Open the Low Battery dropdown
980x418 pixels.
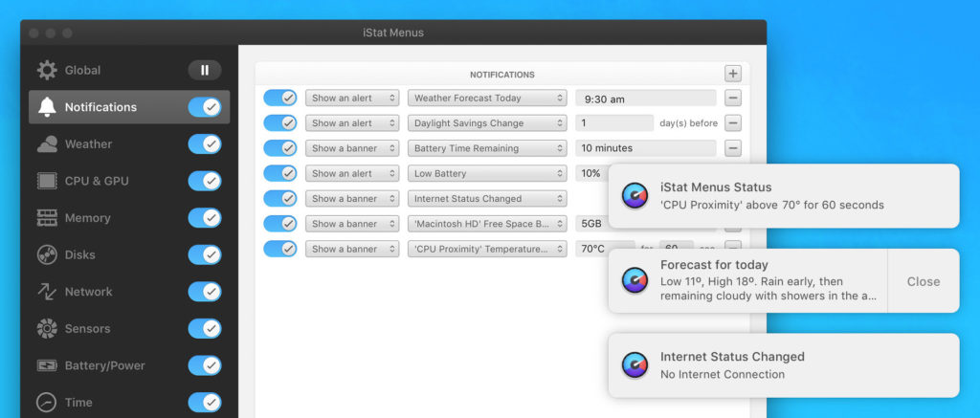click(x=487, y=173)
